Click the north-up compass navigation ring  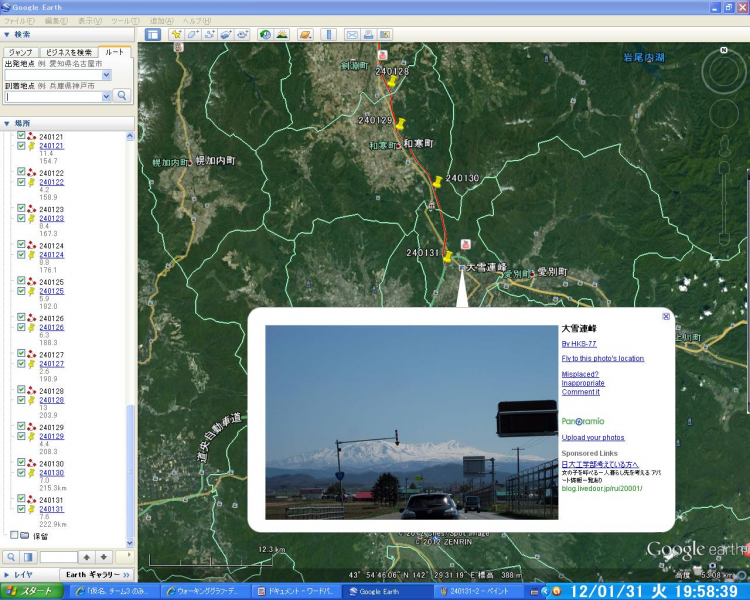click(x=724, y=71)
